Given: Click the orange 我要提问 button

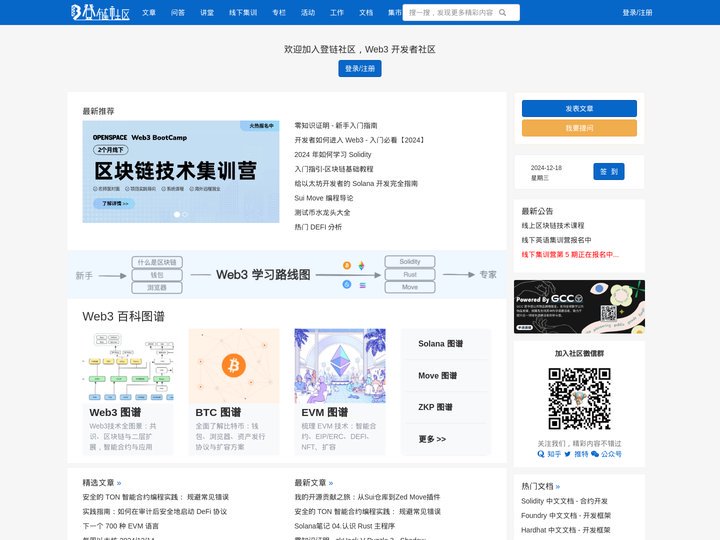Looking at the screenshot, I should 579,128.
